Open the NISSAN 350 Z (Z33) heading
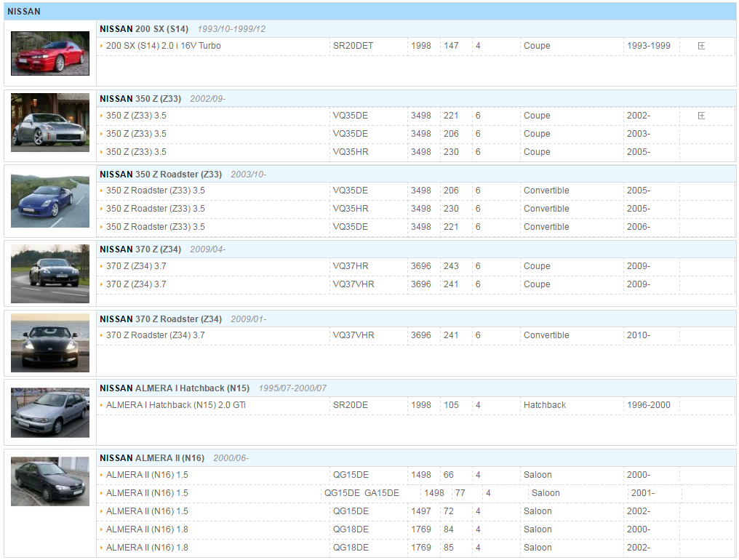739x560 pixels. coord(140,98)
